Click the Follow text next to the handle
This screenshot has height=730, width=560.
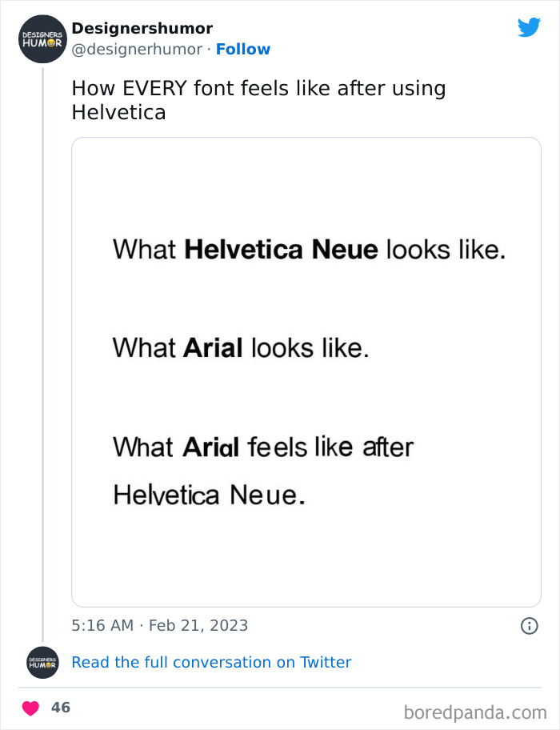click(243, 49)
